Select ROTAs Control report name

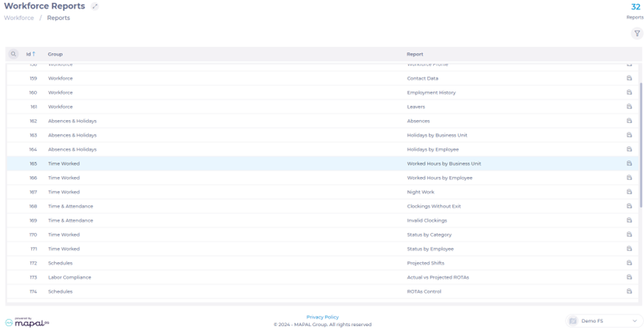pyautogui.click(x=424, y=291)
